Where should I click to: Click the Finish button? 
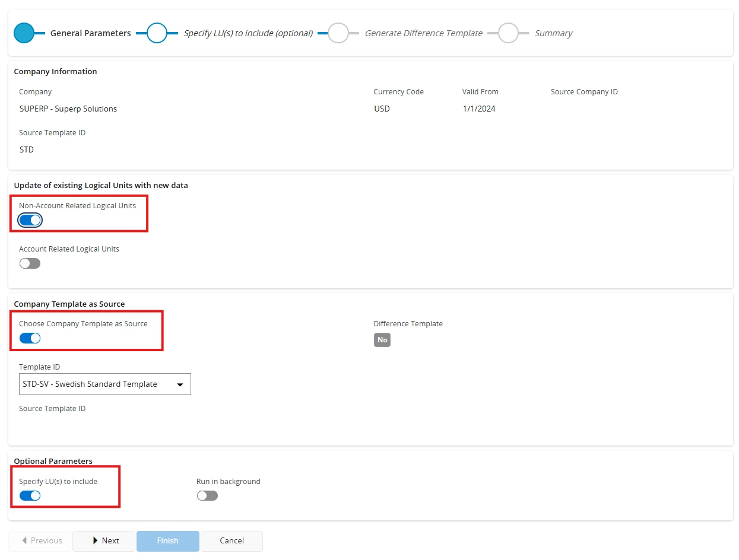[x=168, y=541]
